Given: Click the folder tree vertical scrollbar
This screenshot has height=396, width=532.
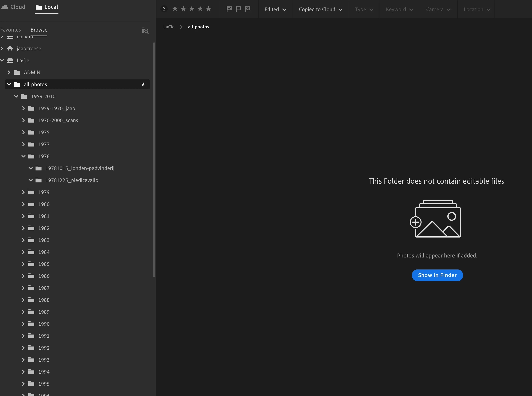Looking at the screenshot, I should (x=154, y=159).
